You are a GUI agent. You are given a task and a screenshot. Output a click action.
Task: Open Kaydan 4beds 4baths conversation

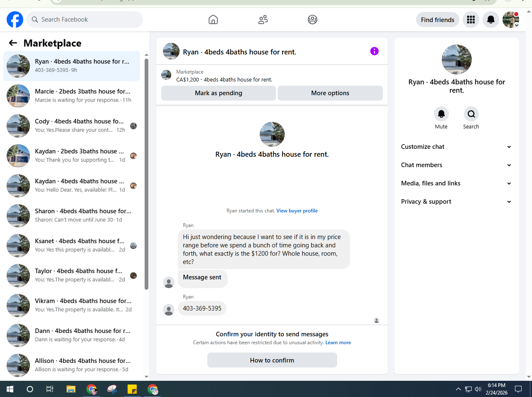pyautogui.click(x=71, y=186)
